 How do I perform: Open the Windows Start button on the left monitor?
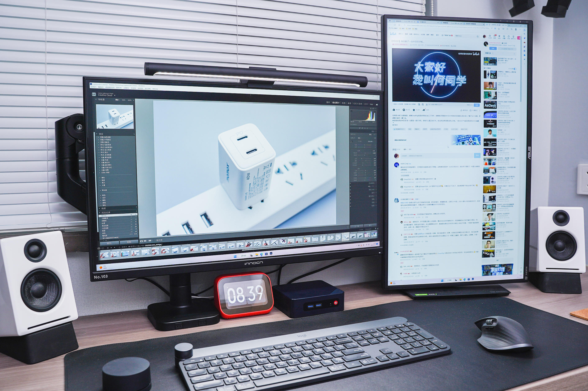(x=235, y=257)
